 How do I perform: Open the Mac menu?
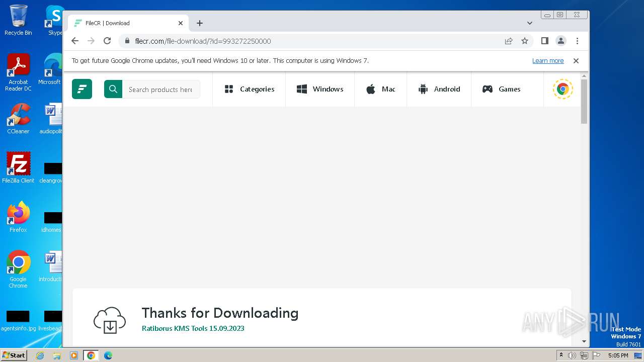[380, 89]
